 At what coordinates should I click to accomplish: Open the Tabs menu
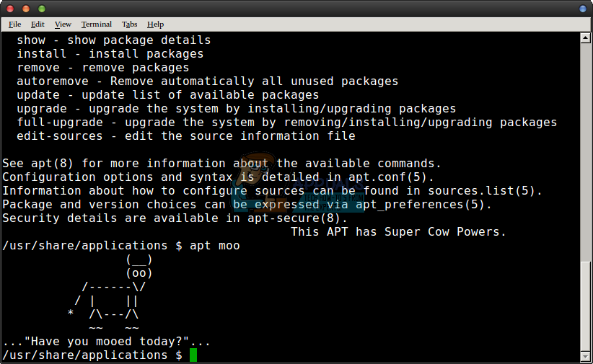129,25
